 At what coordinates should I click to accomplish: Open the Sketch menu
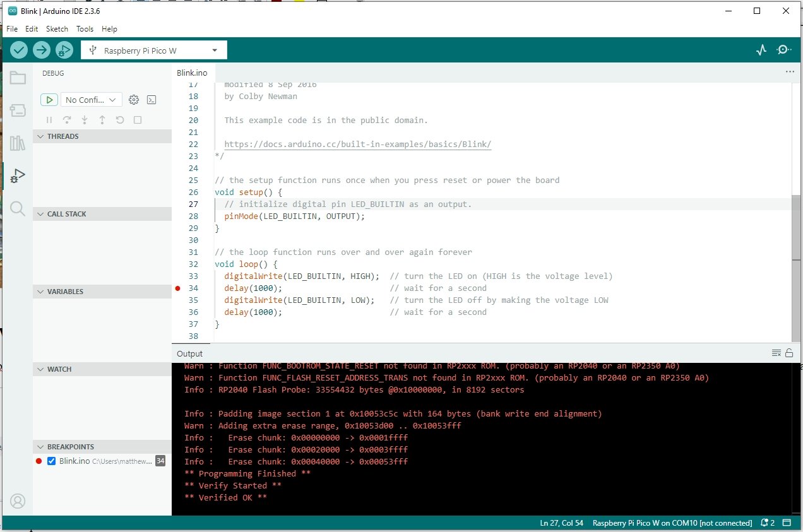[x=57, y=29]
